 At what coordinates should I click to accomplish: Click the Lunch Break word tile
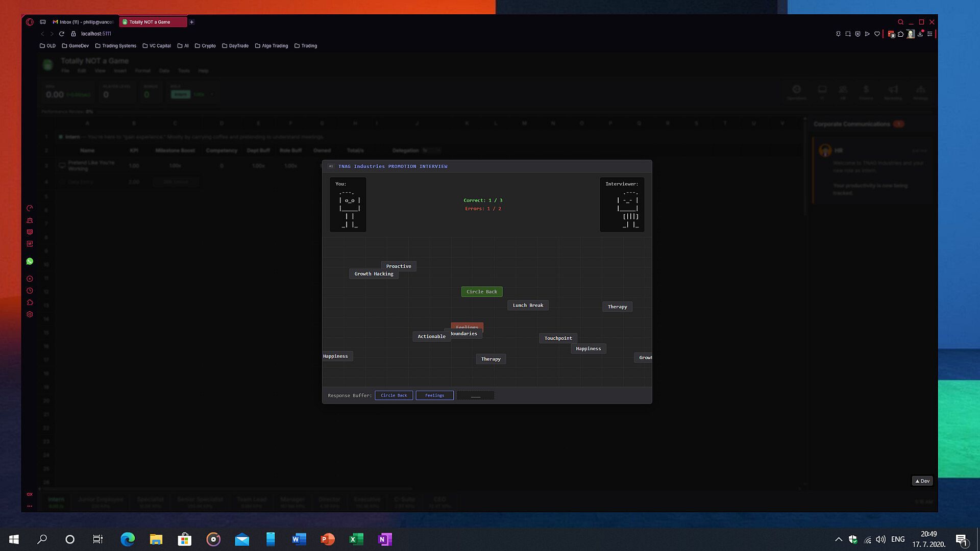[x=528, y=305]
